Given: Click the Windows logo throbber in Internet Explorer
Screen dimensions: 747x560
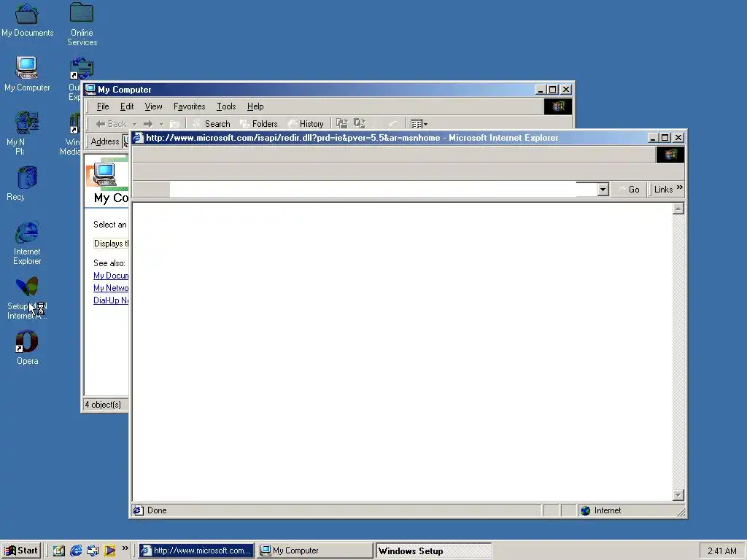Looking at the screenshot, I should point(670,155).
